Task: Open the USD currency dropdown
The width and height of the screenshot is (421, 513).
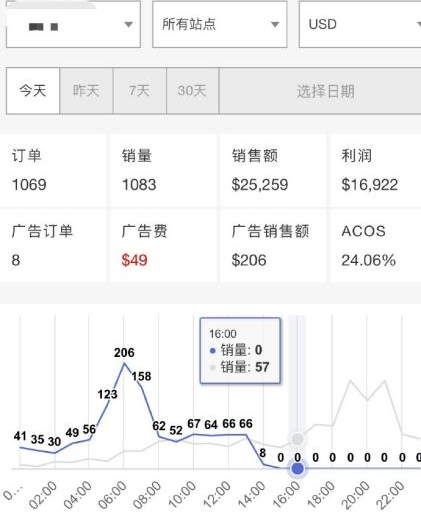Action: pyautogui.click(x=360, y=24)
